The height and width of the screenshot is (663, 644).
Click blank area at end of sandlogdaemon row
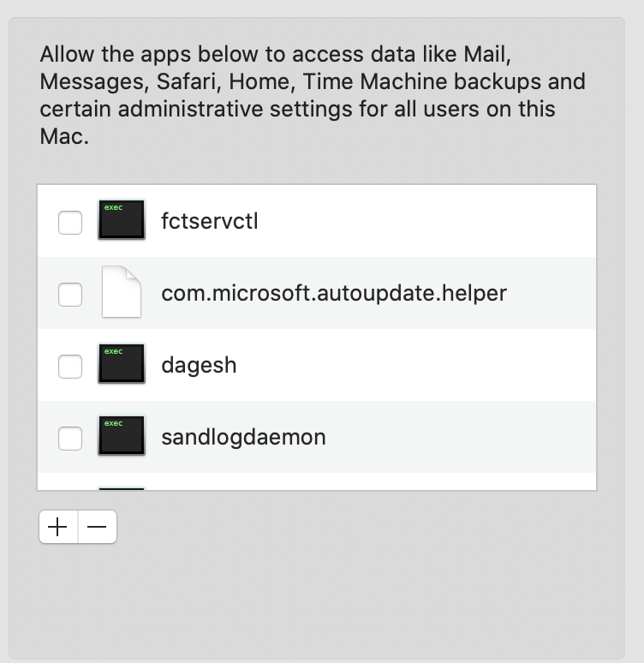(480, 438)
